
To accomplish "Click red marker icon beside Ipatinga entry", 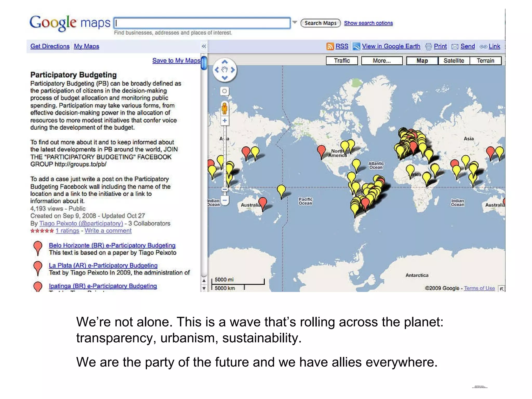I will [38, 287].
